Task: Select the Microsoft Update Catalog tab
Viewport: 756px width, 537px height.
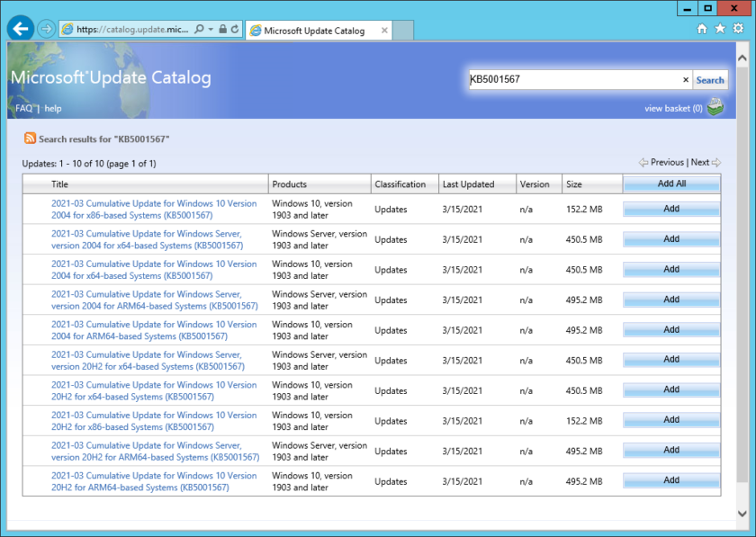Action: tap(319, 31)
